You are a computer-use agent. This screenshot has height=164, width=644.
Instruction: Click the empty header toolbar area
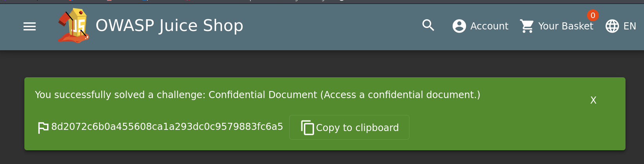[x=334, y=26]
